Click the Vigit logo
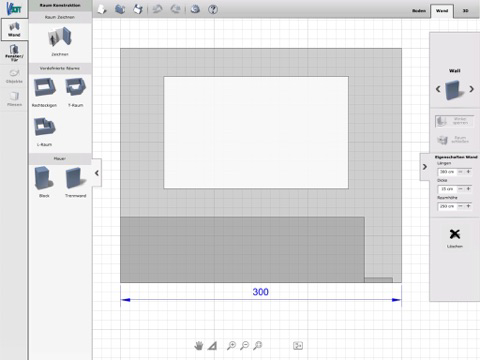The height and width of the screenshot is (360, 480). pos(14,9)
